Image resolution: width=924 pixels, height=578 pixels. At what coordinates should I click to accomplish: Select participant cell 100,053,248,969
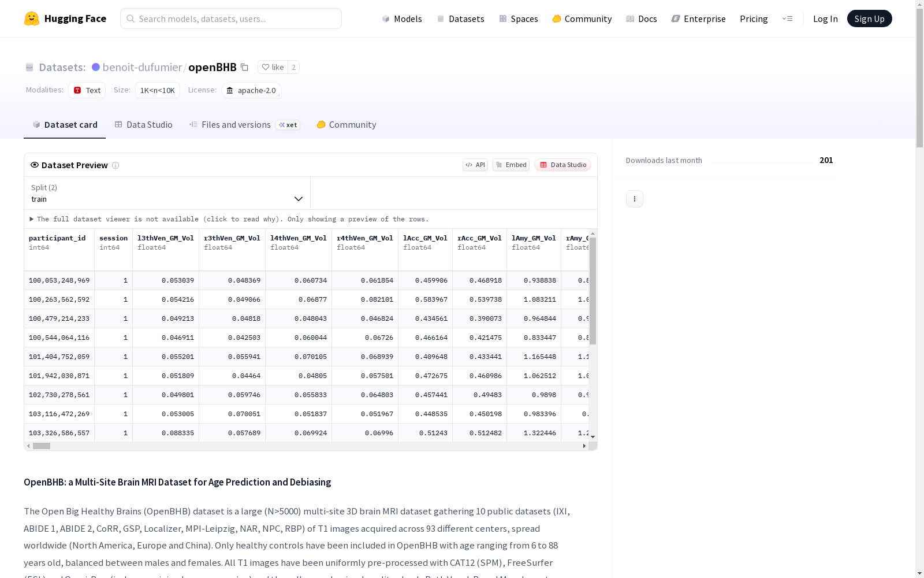[x=59, y=280]
